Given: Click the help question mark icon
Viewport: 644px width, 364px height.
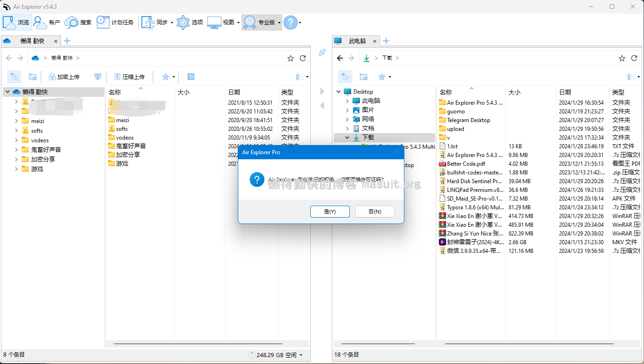Looking at the screenshot, I should 290,22.
